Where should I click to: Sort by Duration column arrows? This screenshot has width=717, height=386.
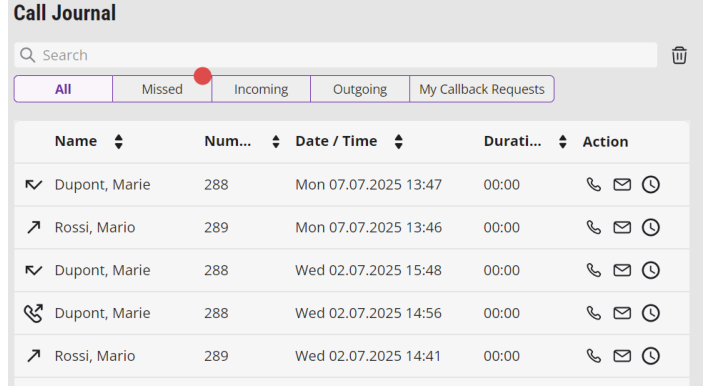pos(563,141)
